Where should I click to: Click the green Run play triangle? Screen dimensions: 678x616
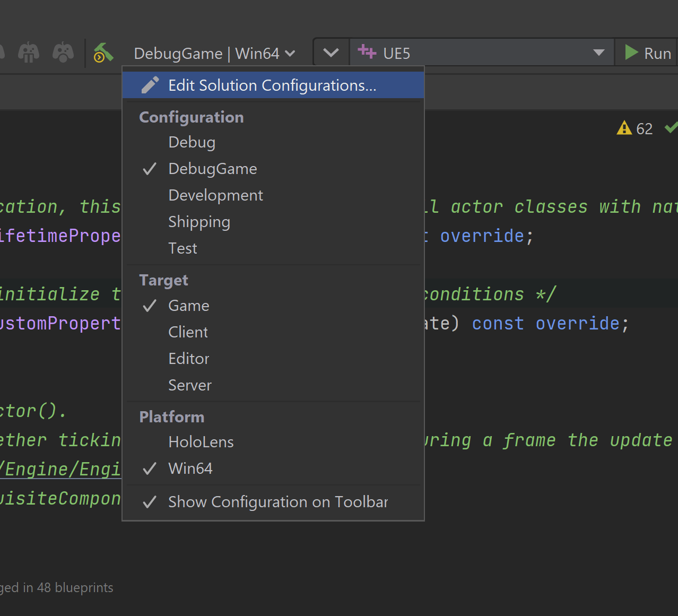(x=631, y=53)
